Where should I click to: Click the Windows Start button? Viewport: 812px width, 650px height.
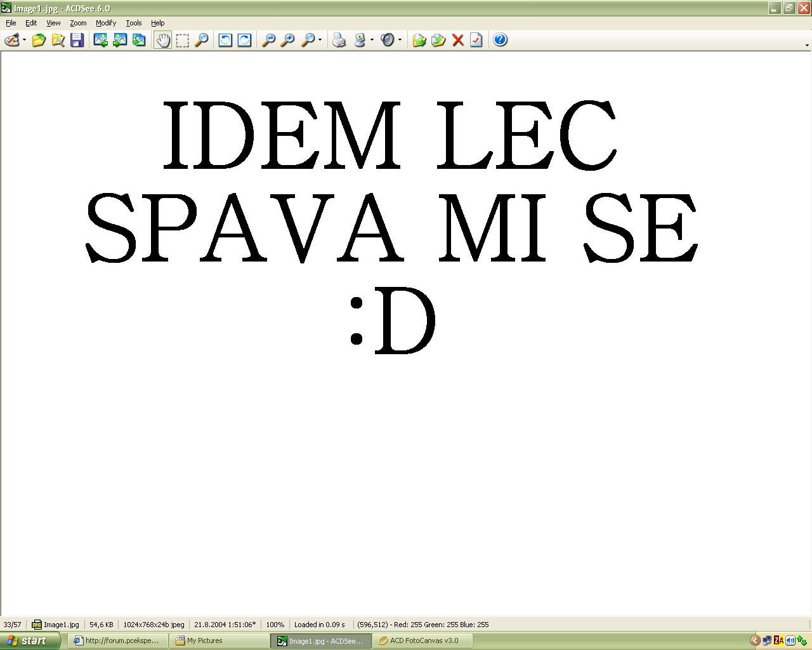click(x=29, y=640)
